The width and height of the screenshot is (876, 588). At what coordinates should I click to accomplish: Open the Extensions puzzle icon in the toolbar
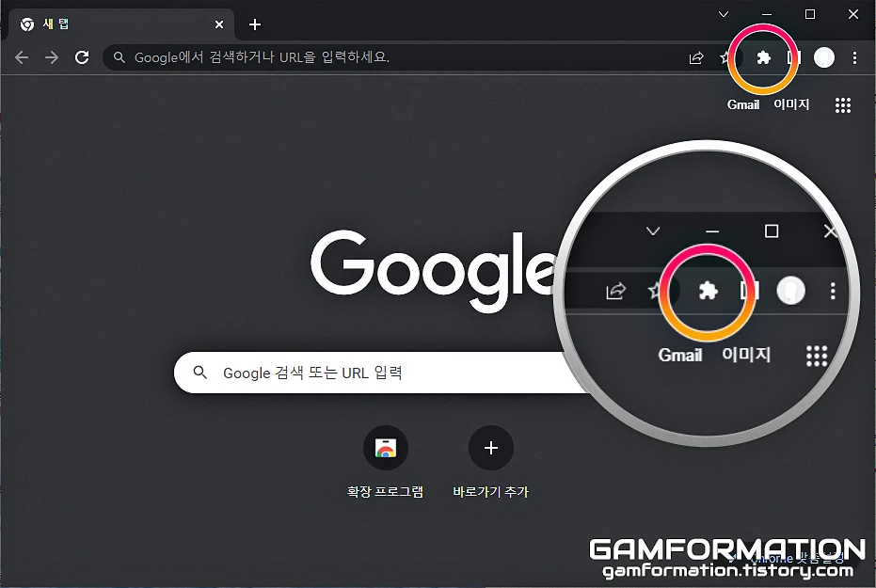[x=763, y=57]
